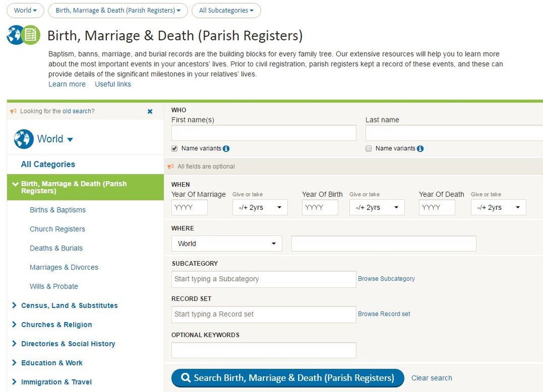This screenshot has width=543, height=392.
Task: Click the Last name Name variants info icon
Action: click(420, 148)
